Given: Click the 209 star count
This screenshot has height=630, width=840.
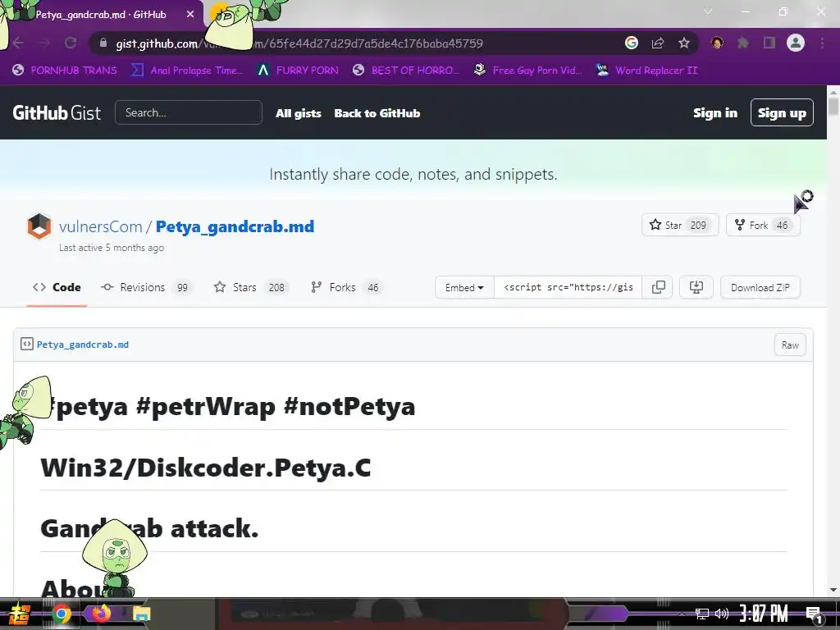Looking at the screenshot, I should click(698, 225).
